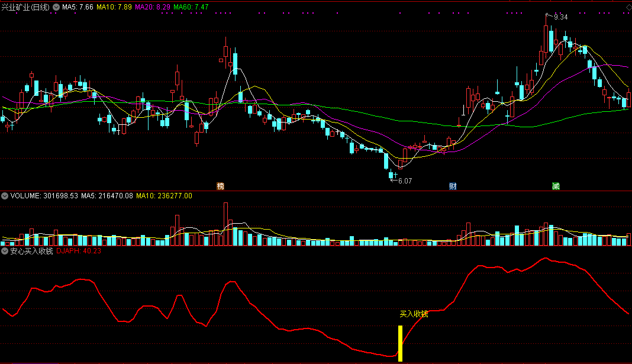Screen dimensions: 632x364
Task: Expand the 安心买入收钱 indicator options
Action: (x=5, y=251)
